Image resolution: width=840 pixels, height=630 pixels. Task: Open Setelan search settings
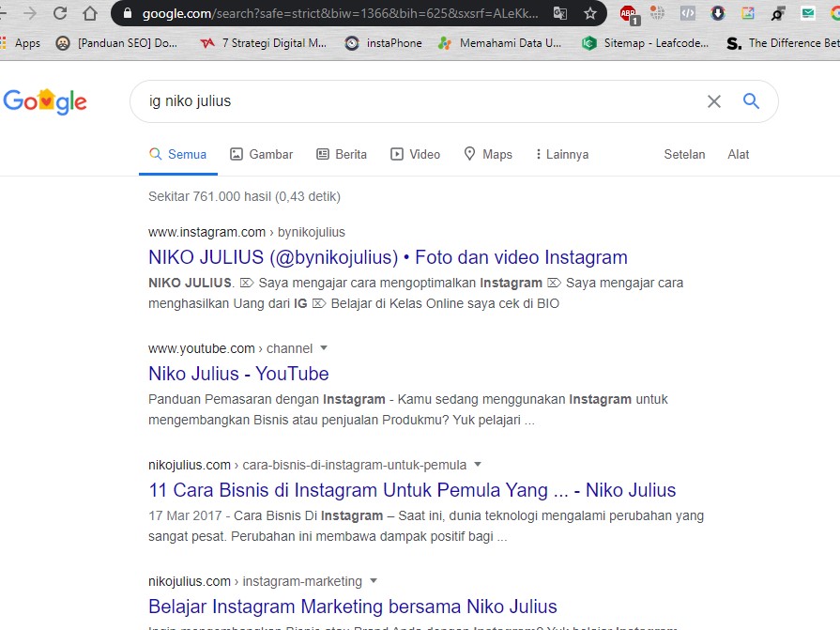click(x=684, y=154)
